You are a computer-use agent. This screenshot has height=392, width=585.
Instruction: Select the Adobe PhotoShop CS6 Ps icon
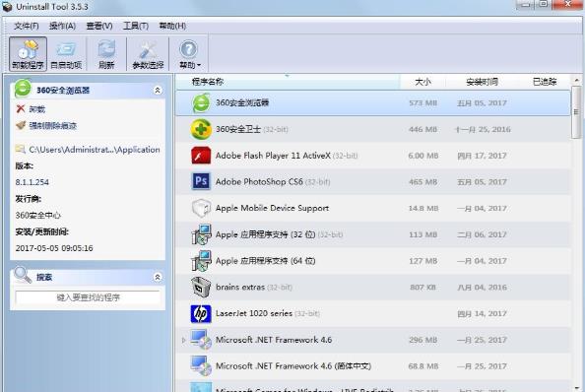201,181
